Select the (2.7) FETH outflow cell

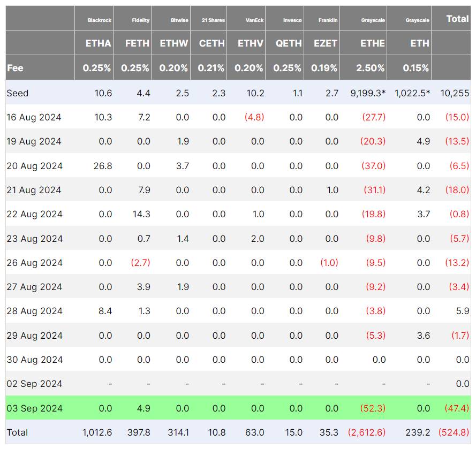141,263
